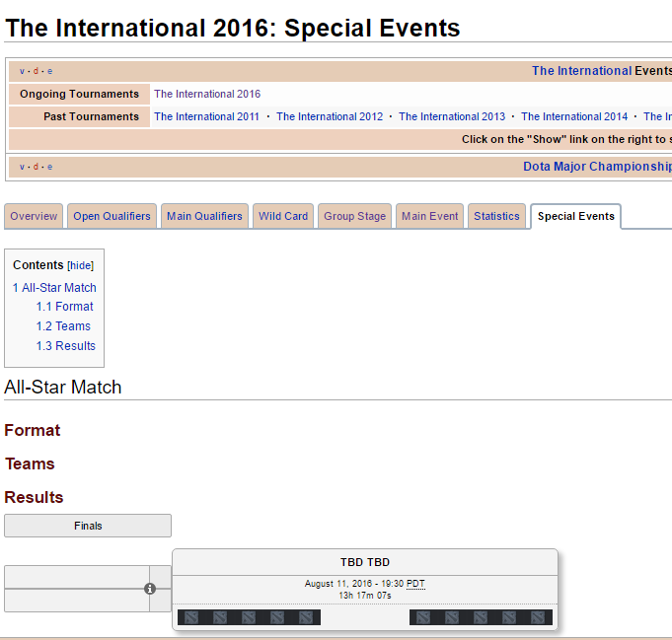Click the Teams subheading
Image resolution: width=672 pixels, height=640 pixels.
click(30, 463)
